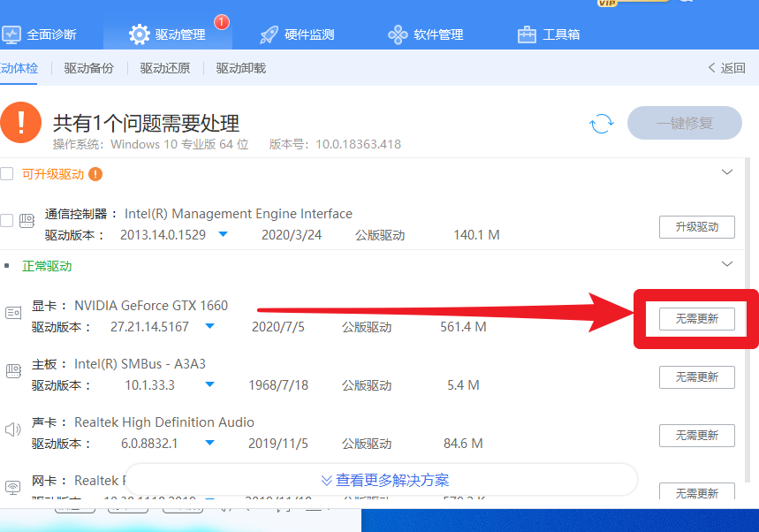The height and width of the screenshot is (532, 759).
Task: Click the driver date 2020/3/24
Action: [292, 235]
